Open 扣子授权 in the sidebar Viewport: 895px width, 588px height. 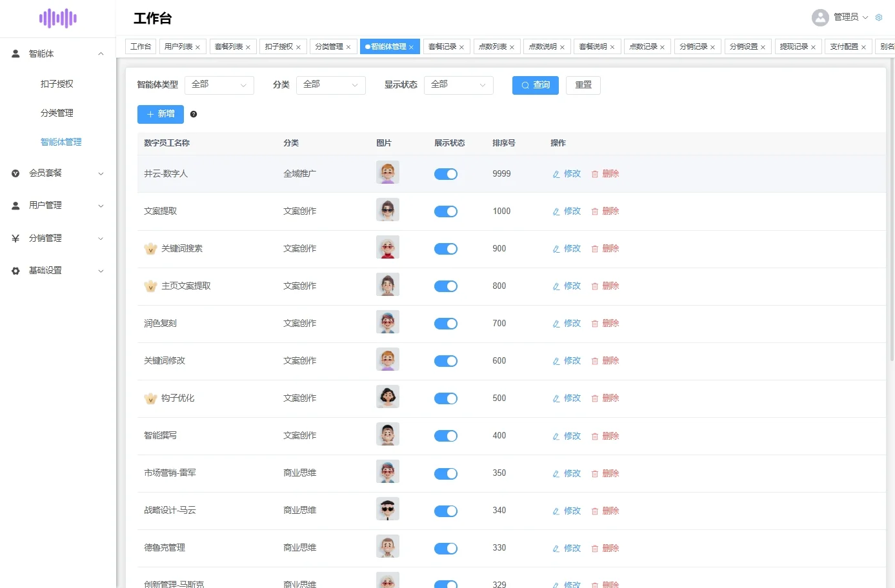[57, 84]
